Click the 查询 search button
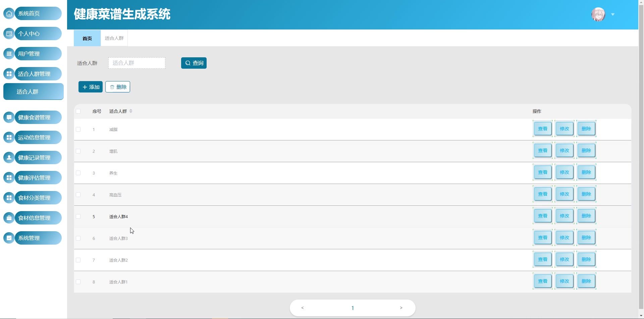The height and width of the screenshot is (319, 644). tap(194, 63)
